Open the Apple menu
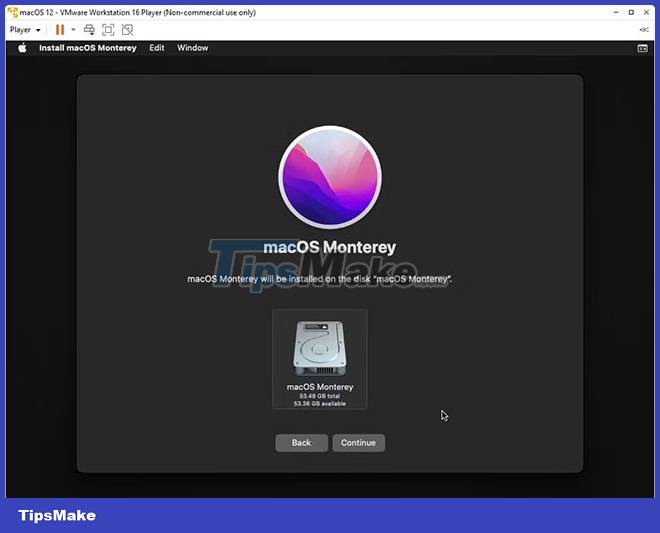The image size is (660, 533). click(22, 48)
